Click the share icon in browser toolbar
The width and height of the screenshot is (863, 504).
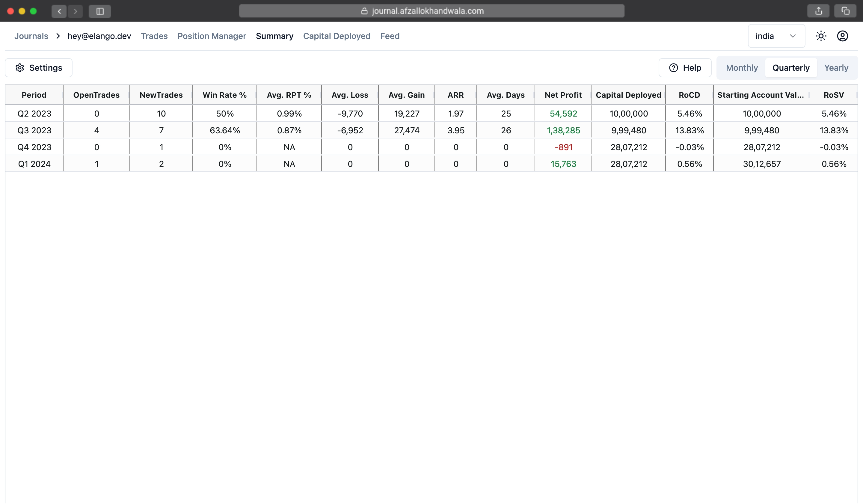tap(818, 11)
